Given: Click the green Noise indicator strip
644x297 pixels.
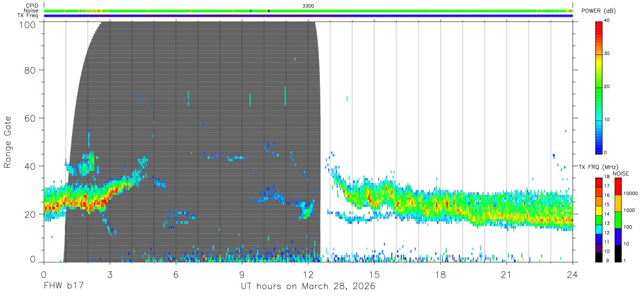Looking at the screenshot, I should [x=308, y=10].
